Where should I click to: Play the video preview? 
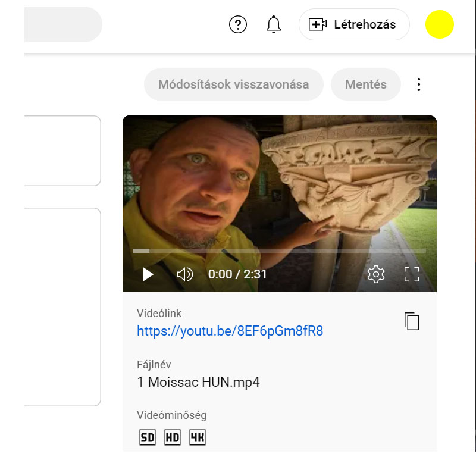(148, 274)
